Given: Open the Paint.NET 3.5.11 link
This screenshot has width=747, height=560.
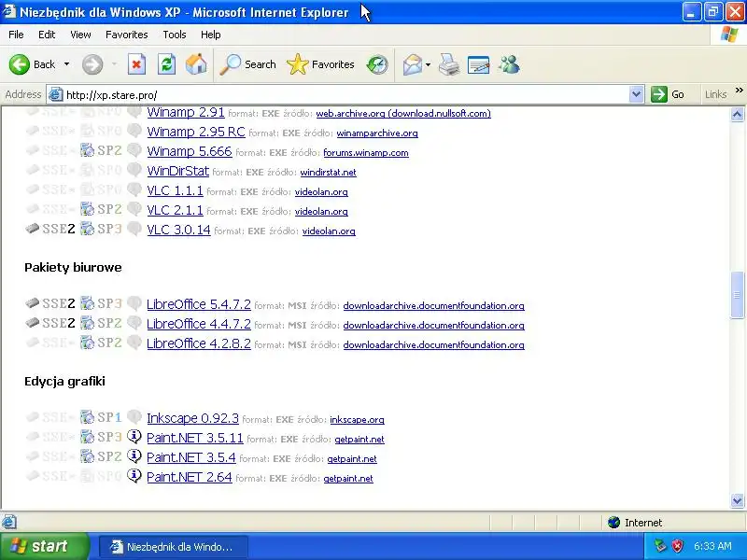Looking at the screenshot, I should (195, 438).
